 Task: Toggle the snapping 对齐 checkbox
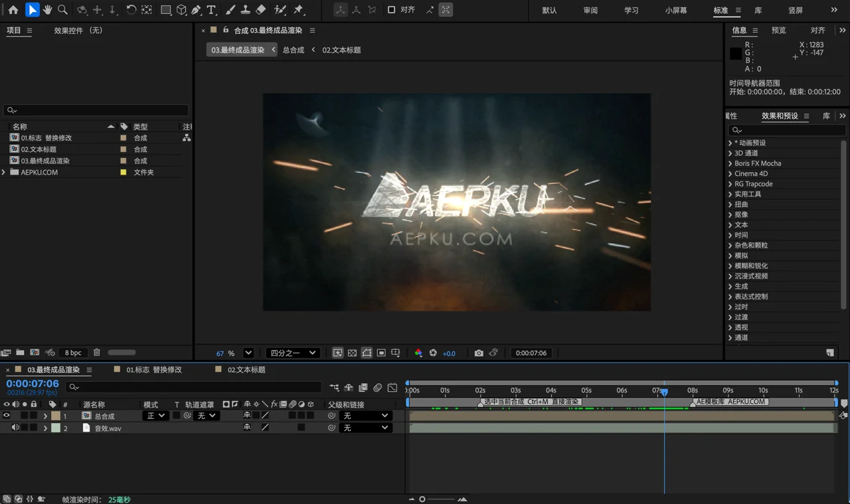[x=391, y=10]
